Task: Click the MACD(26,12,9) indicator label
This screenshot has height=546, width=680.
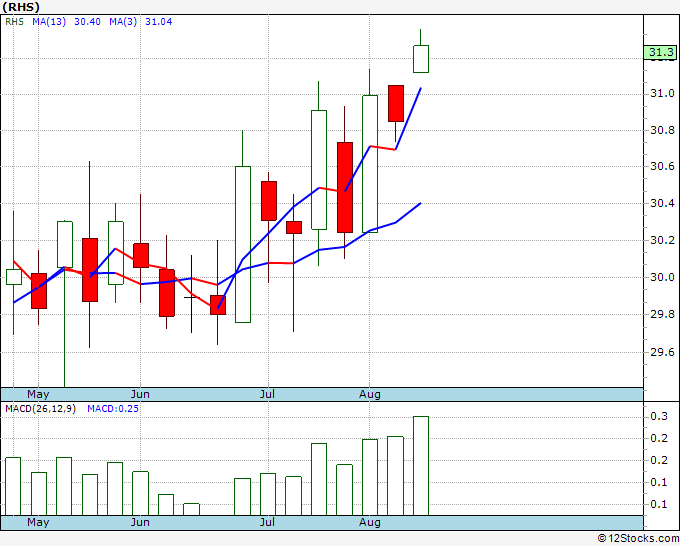Action: [40, 409]
